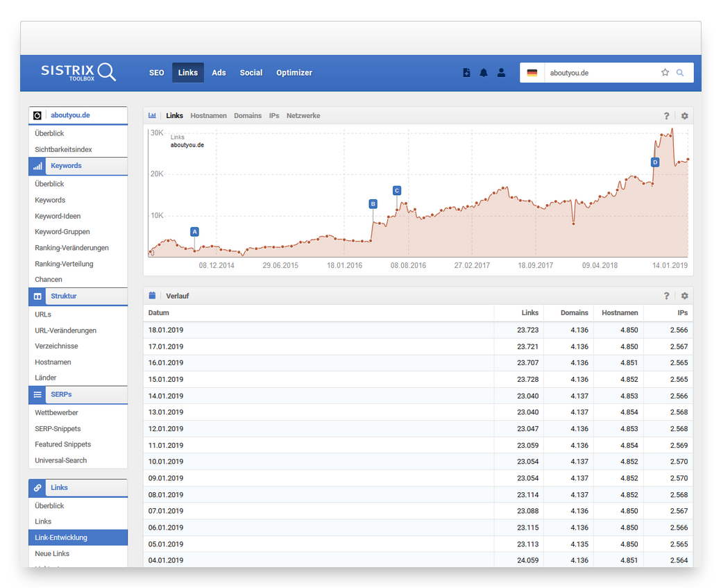Click the help question mark in Verlauf panel
This screenshot has height=588, width=721.
666,296
